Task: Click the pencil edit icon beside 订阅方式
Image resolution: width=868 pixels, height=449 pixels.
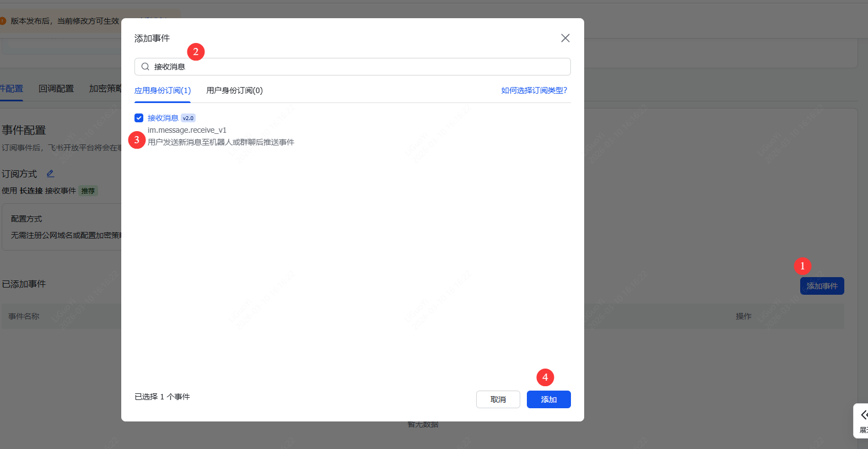Action: pyautogui.click(x=50, y=174)
